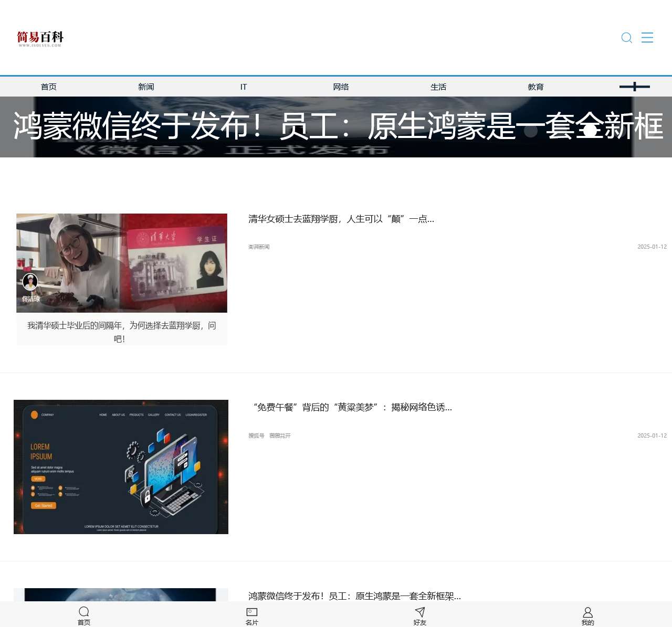Click the caption 我清华硕士毕业后的间隔年
Screen dimensions: 672x627
pyautogui.click(x=122, y=332)
